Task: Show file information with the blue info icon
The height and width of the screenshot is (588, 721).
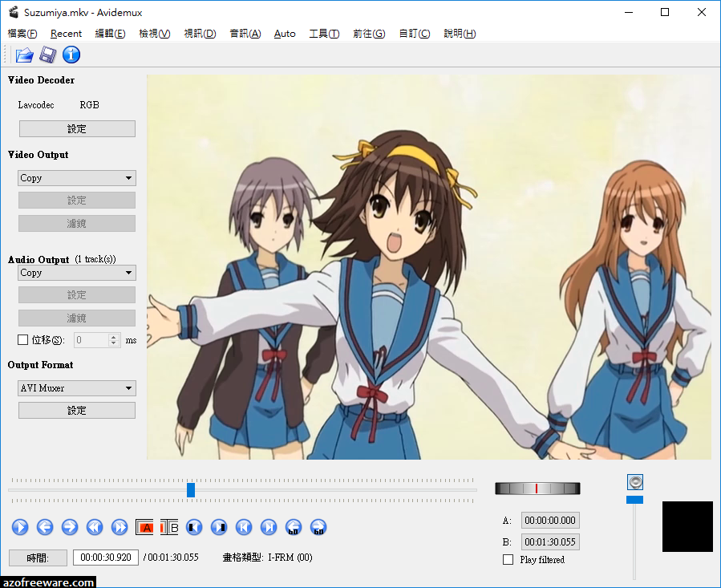Action: 71,55
